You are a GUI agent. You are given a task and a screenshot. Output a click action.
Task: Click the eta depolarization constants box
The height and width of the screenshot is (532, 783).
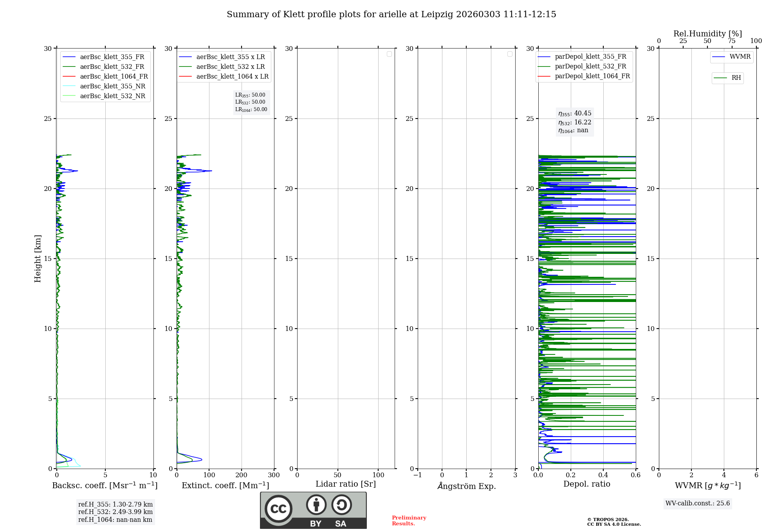pos(574,122)
